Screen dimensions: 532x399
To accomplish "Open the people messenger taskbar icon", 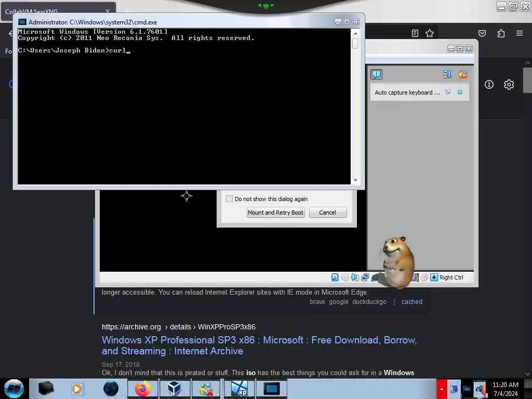I will click(x=206, y=389).
